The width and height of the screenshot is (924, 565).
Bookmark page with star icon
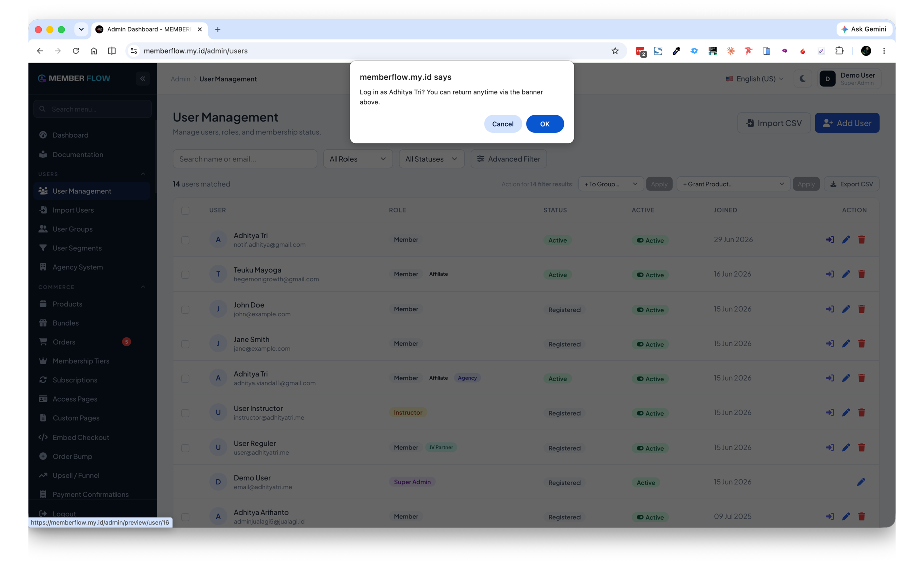click(615, 51)
